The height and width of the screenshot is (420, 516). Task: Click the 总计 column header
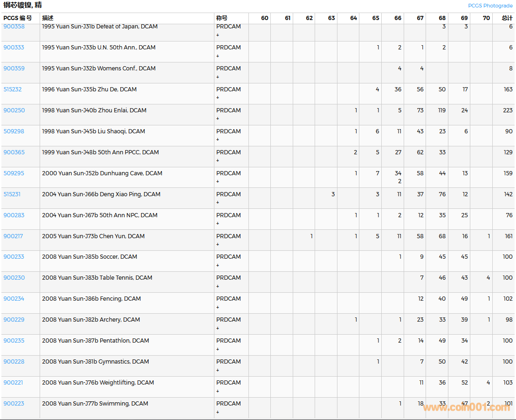point(507,18)
